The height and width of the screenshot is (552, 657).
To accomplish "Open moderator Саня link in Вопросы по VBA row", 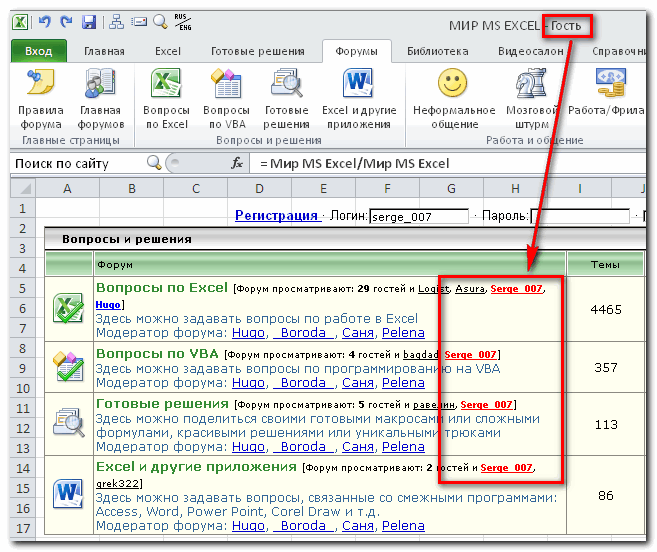I will click(x=358, y=383).
